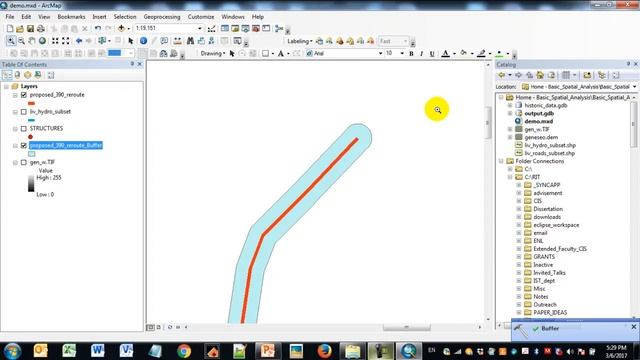Open the map scale dropdown
The height and width of the screenshot is (360, 640).
click(200, 29)
